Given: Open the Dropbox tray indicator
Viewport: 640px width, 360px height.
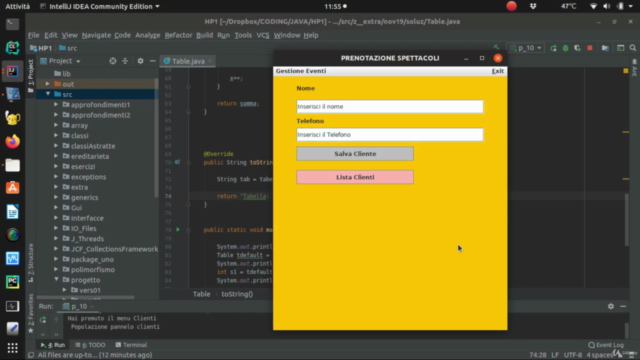Looking at the screenshot, I should (x=533, y=6).
